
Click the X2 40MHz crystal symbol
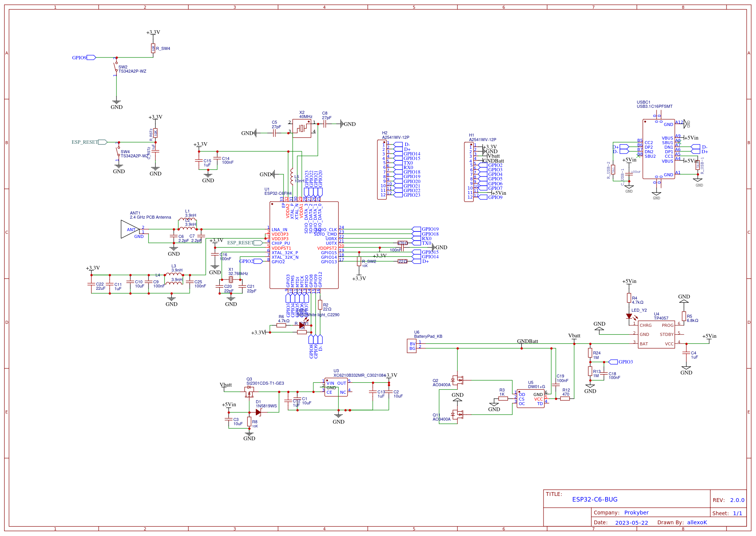click(302, 128)
